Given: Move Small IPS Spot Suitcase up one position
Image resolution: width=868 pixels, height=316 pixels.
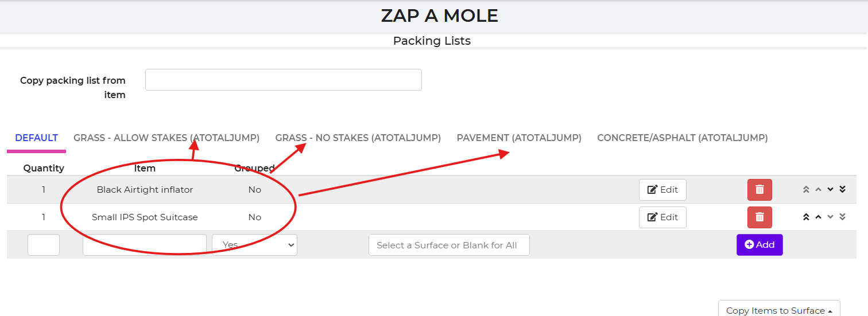Looking at the screenshot, I should (818, 217).
